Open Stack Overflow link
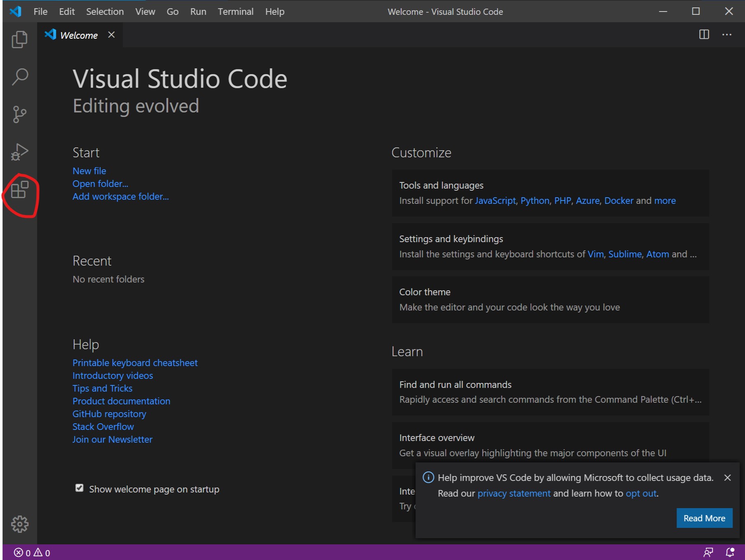This screenshot has width=745, height=560. click(103, 427)
